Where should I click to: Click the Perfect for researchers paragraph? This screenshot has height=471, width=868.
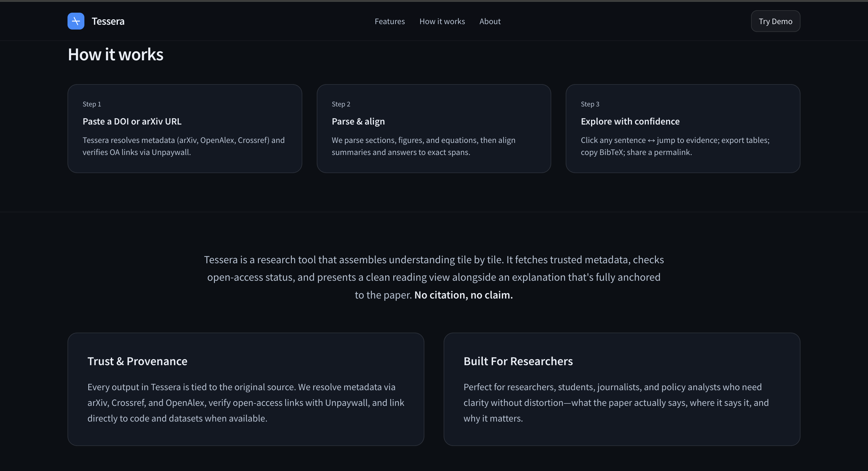click(616, 403)
